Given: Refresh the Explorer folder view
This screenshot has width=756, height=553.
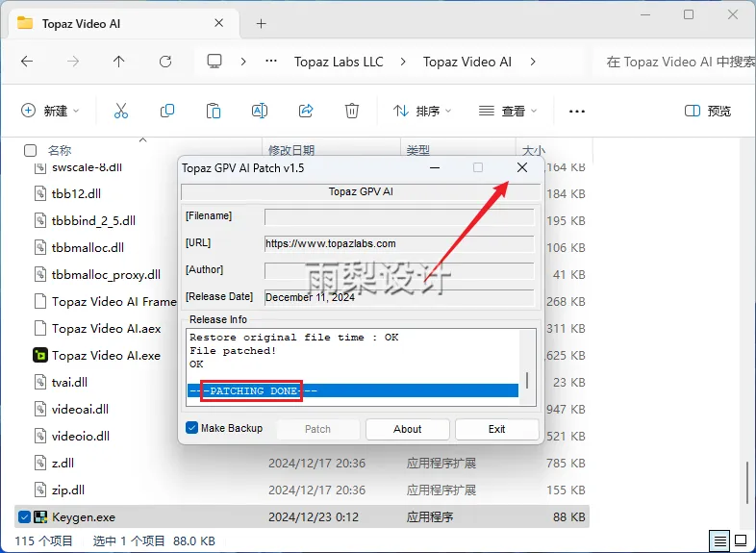Looking at the screenshot, I should (165, 62).
